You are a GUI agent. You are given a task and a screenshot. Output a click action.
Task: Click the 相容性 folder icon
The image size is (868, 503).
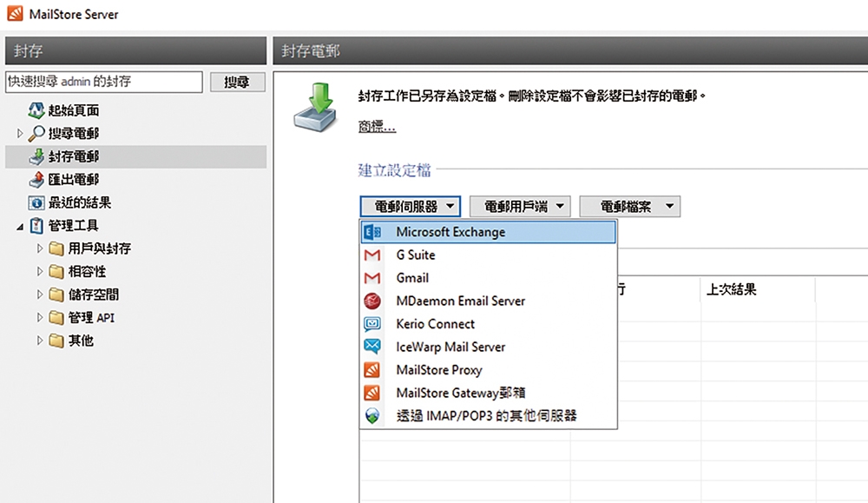(56, 271)
